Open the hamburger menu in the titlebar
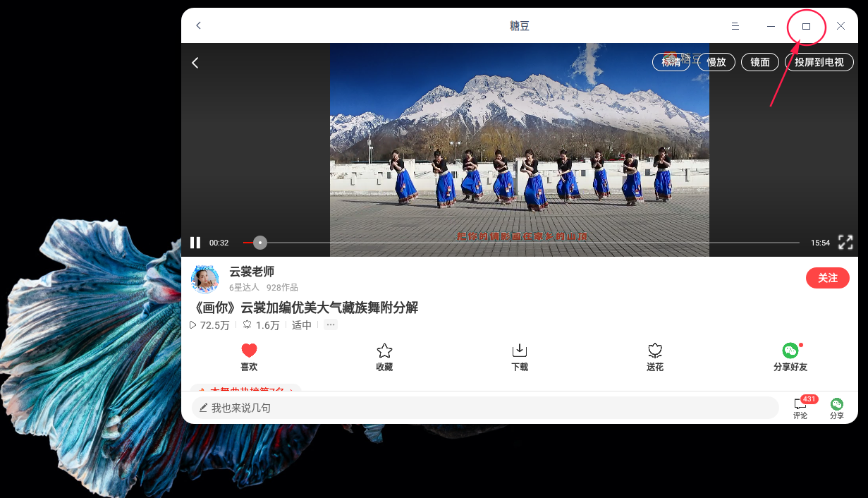Screen dimensions: 868x498 [x=735, y=25]
